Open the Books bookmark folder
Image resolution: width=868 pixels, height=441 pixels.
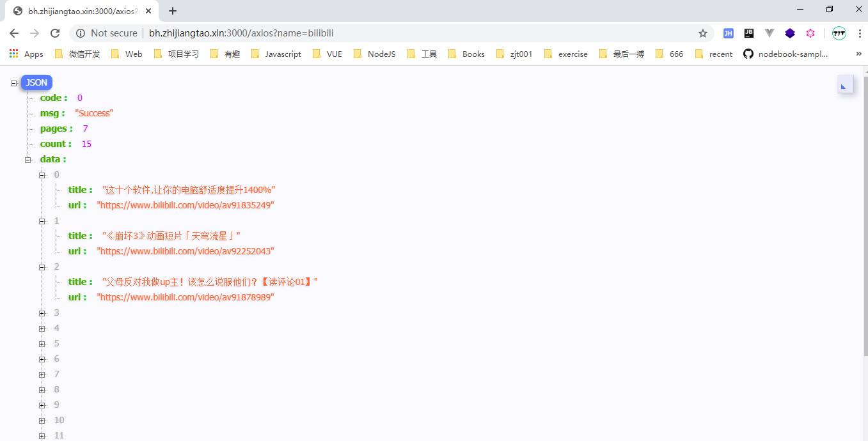(467, 54)
